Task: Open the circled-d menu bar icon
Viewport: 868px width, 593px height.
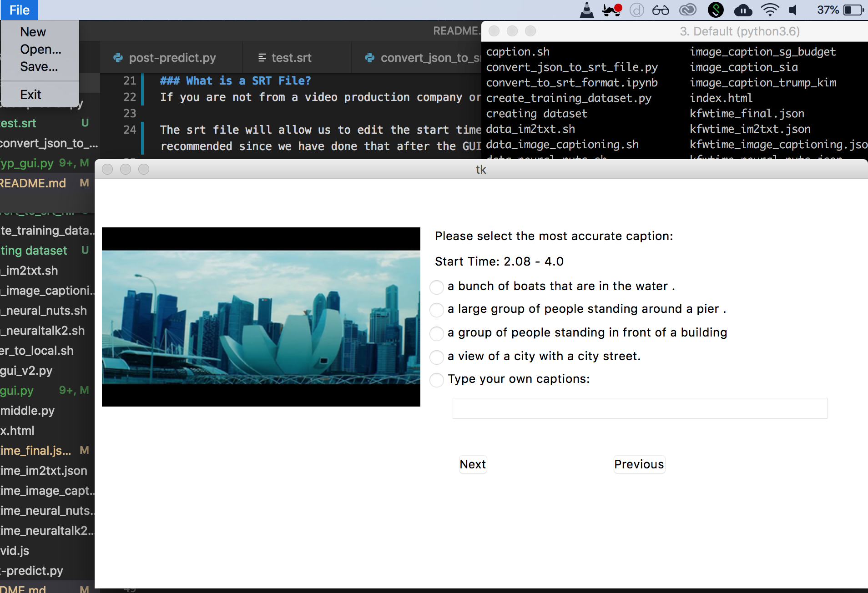Action: [637, 10]
